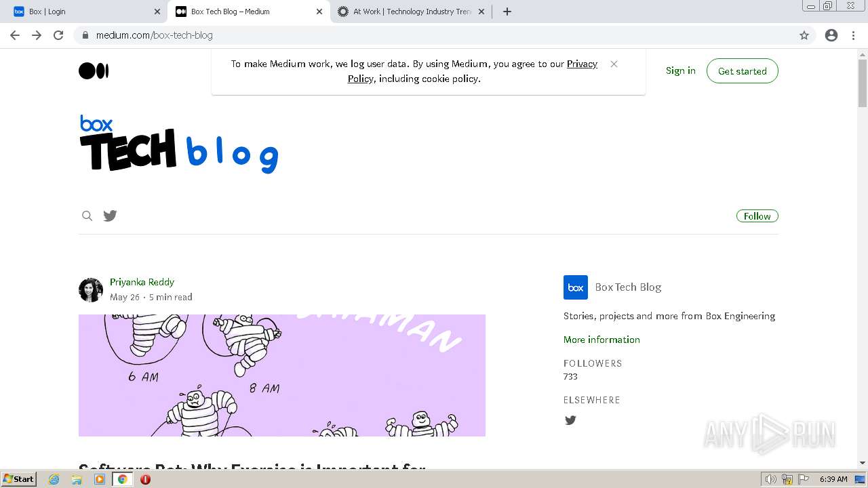The height and width of the screenshot is (488, 868).
Task: Click the site lock icon in address bar
Action: (85, 35)
